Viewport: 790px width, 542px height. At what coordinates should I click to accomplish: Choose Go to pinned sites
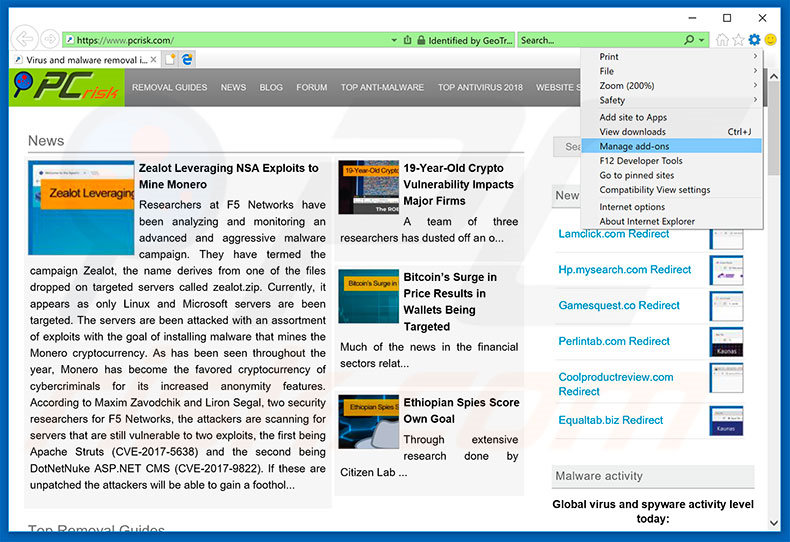click(x=671, y=176)
